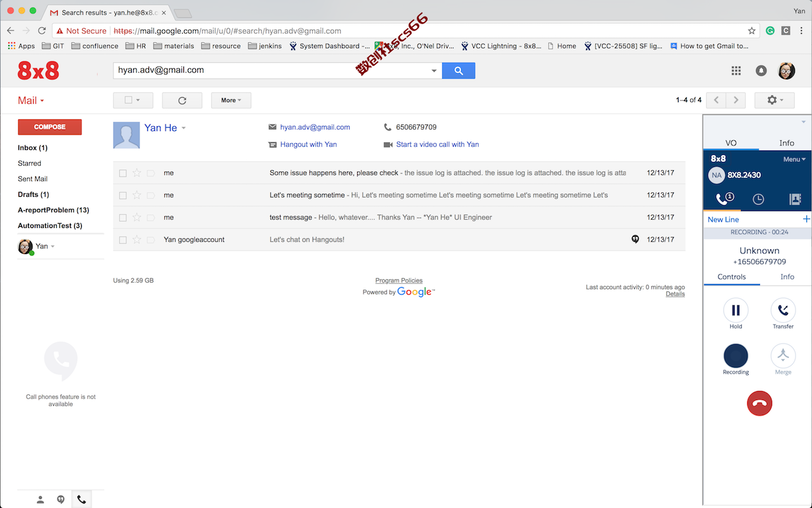
Task: Open the Program Policies link
Action: (x=399, y=281)
